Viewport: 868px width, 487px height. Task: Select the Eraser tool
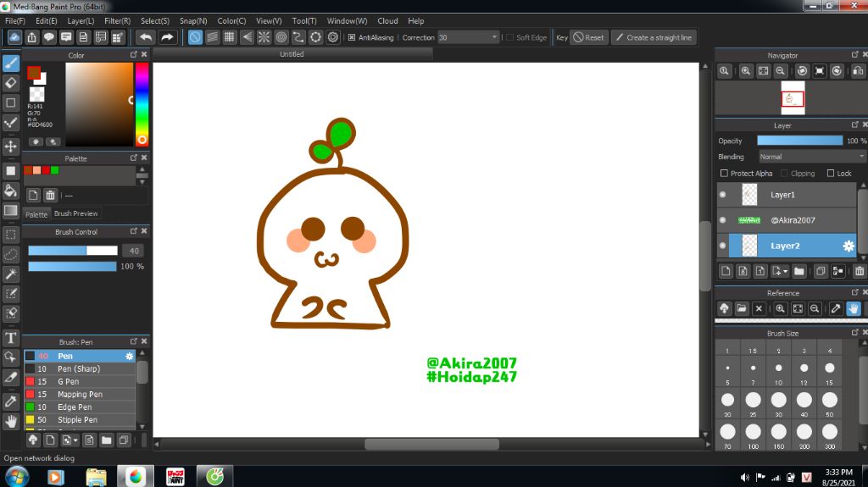[x=11, y=83]
